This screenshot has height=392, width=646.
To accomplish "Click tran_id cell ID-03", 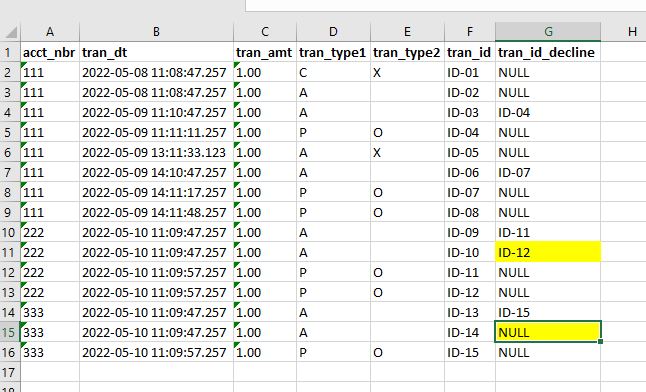I will [x=470, y=113].
